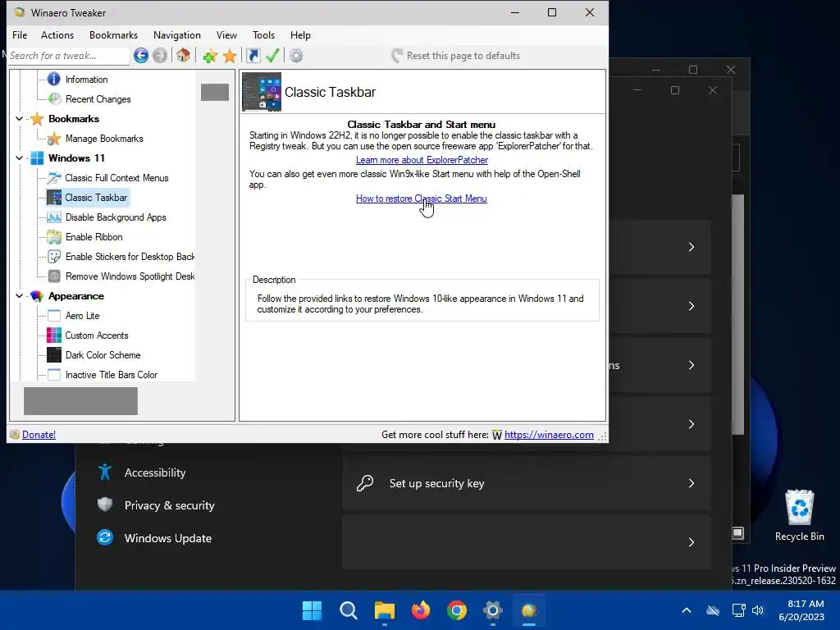Click the Information tree icon

coord(53,80)
